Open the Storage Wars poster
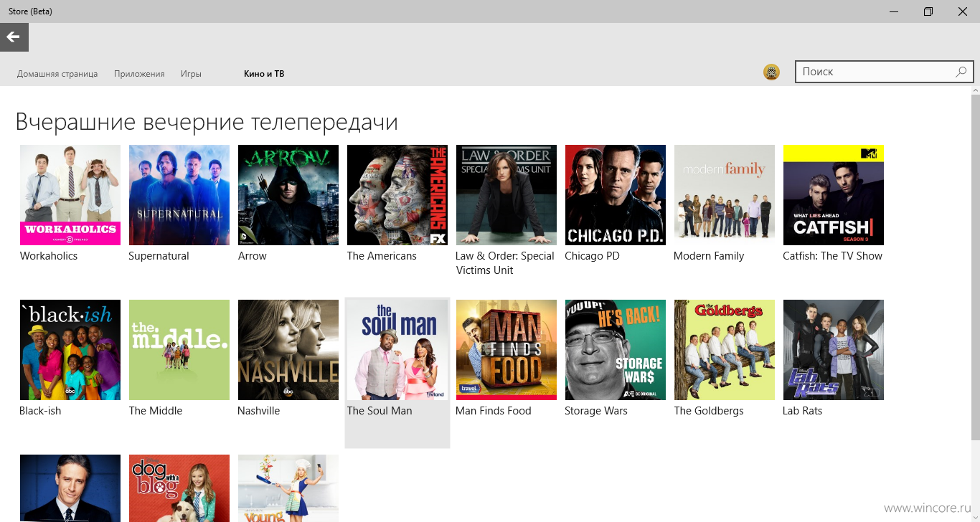The width and height of the screenshot is (980, 522). [616, 350]
